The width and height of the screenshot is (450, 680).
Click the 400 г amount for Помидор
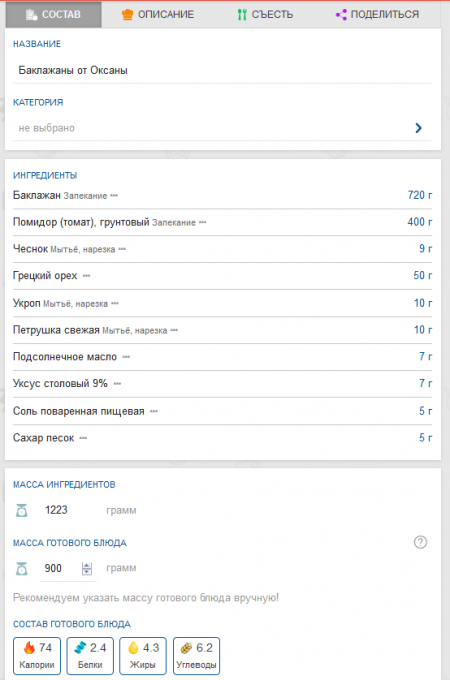(x=420, y=222)
